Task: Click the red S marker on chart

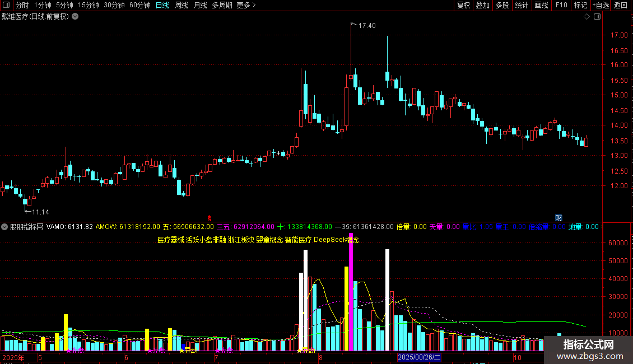Action: [x=209, y=218]
